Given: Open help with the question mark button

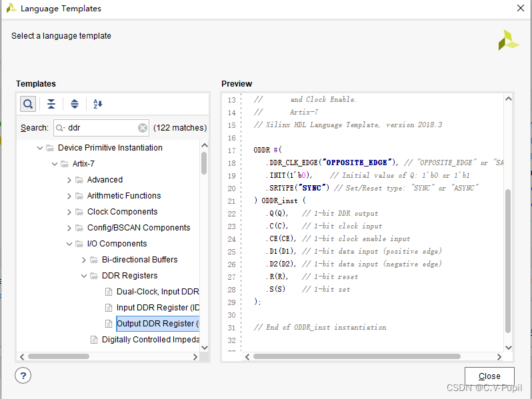Looking at the screenshot, I should point(23,376).
